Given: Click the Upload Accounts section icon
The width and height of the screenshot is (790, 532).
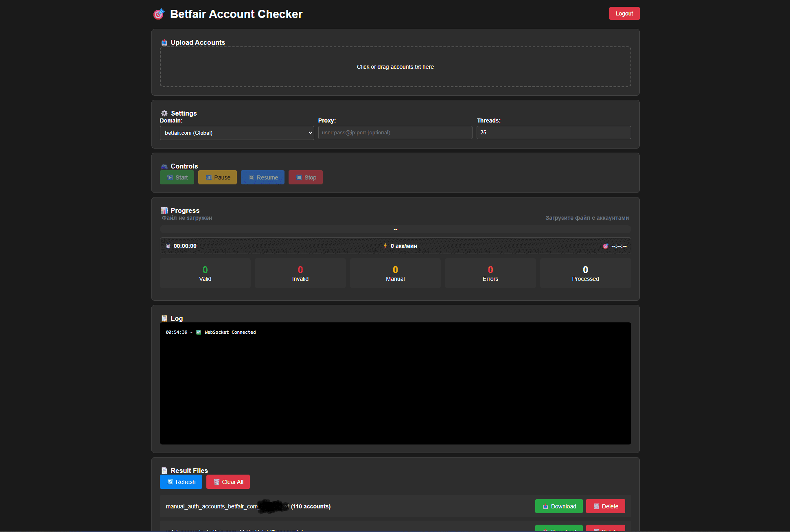Looking at the screenshot, I should tap(164, 42).
